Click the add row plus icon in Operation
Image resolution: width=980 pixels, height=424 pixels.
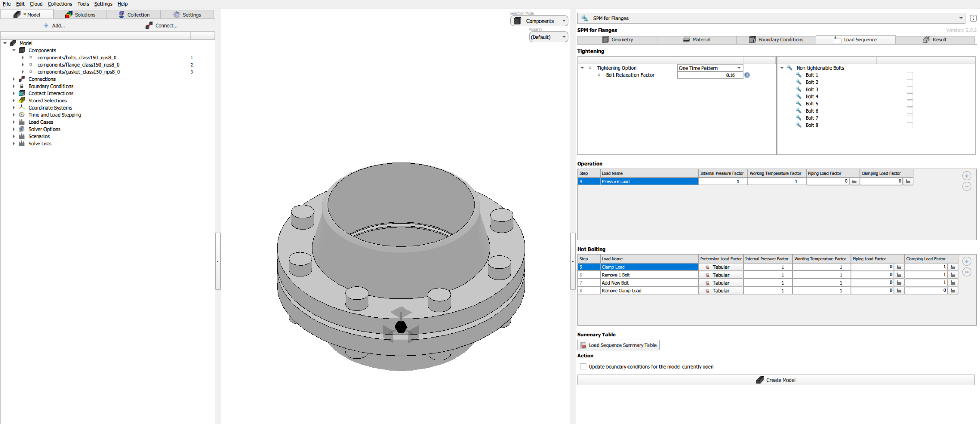point(966,176)
